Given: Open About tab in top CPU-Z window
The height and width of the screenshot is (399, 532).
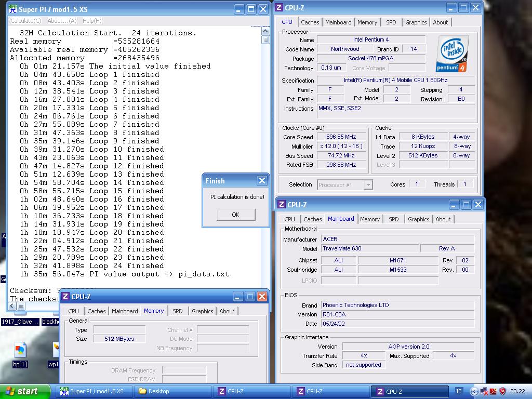Looking at the screenshot, I should pyautogui.click(x=440, y=22).
